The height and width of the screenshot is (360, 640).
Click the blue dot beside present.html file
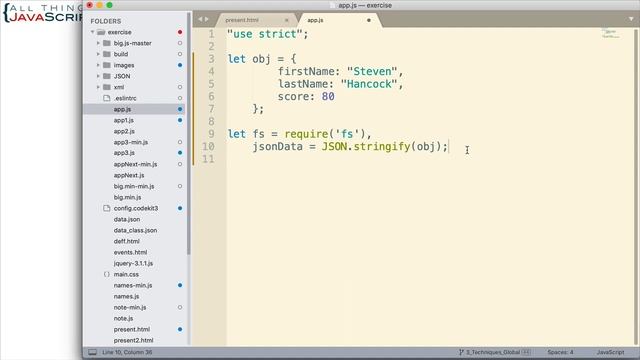click(180, 329)
